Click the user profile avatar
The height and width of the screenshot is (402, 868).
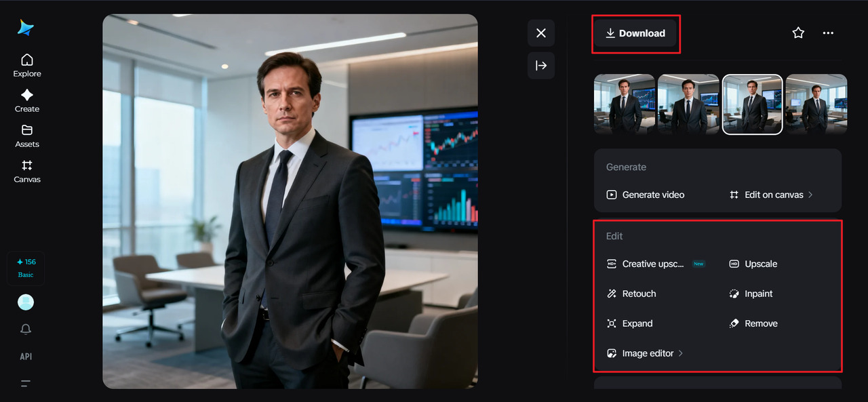click(26, 302)
